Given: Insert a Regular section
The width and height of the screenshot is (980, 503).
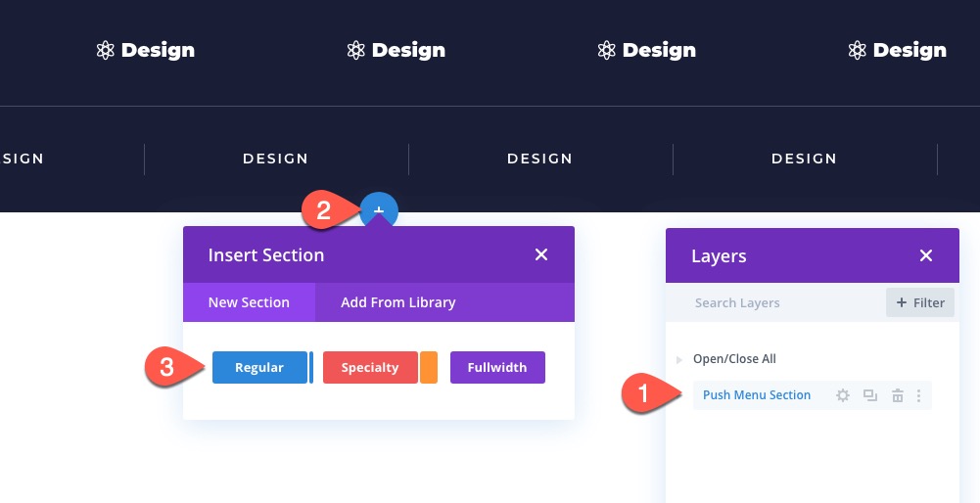Looking at the screenshot, I should pos(259,367).
